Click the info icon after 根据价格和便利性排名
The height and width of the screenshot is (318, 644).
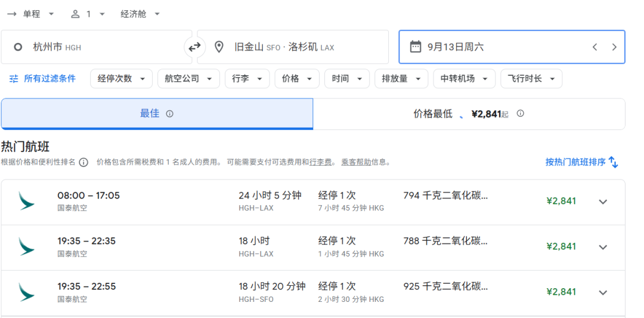click(83, 162)
